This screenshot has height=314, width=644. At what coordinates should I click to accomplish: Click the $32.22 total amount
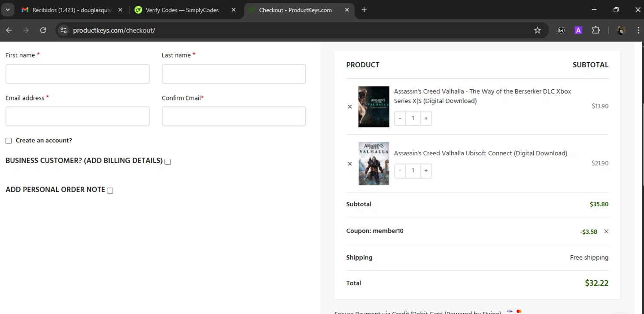[596, 283]
